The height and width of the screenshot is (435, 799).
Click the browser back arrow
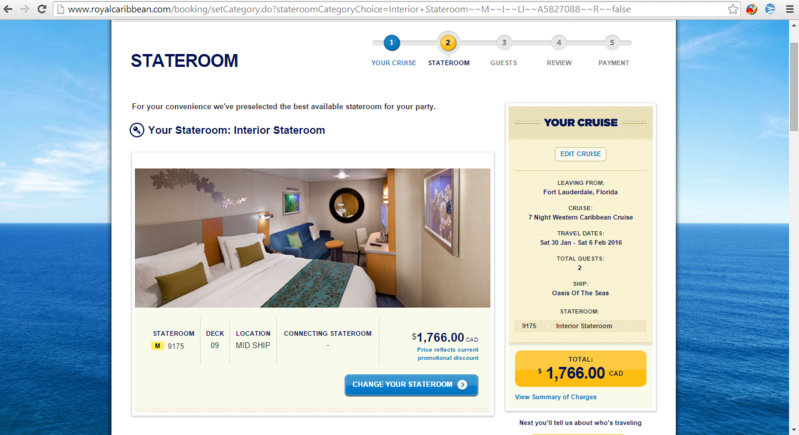click(8, 9)
